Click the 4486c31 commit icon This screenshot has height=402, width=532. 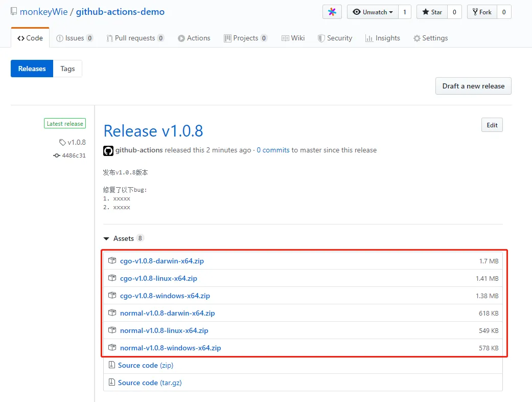click(57, 155)
